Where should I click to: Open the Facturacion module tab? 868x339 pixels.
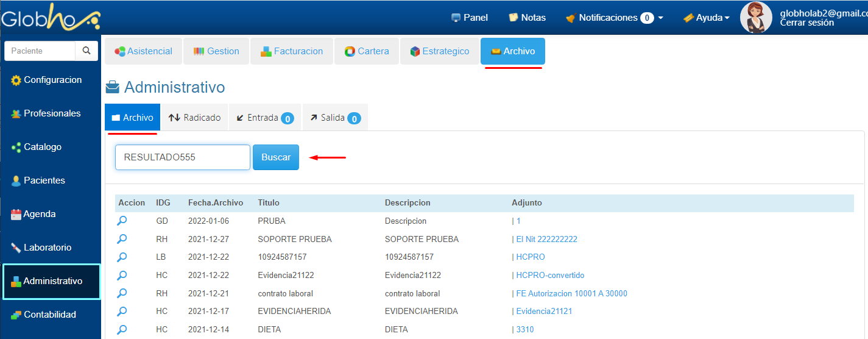click(292, 51)
